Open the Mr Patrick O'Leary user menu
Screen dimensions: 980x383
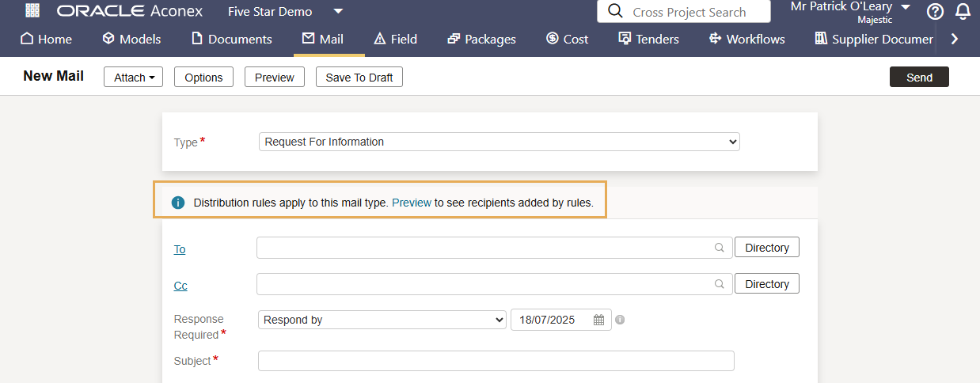(851, 11)
